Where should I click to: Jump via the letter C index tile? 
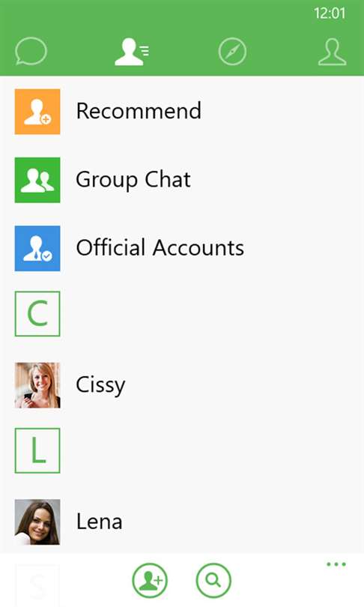(x=37, y=314)
